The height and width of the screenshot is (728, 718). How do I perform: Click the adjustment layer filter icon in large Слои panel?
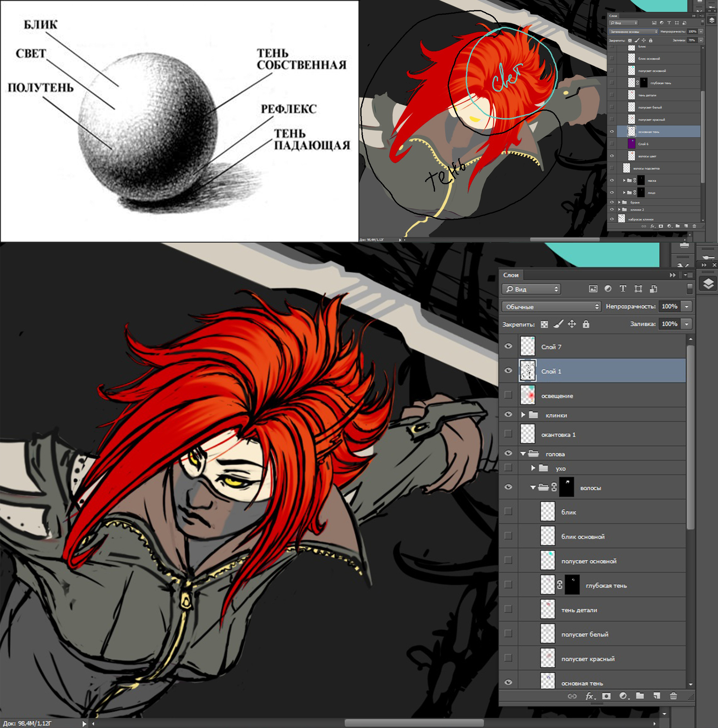pyautogui.click(x=608, y=289)
